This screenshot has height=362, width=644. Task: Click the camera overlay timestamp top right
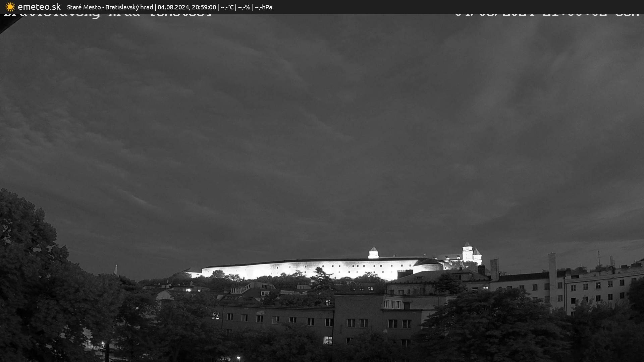547,15
